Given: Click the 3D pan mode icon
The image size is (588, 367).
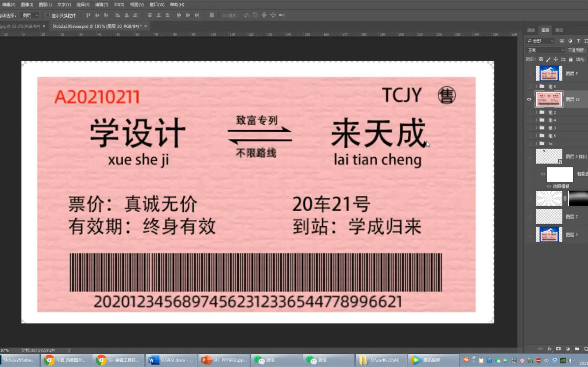Looking at the screenshot, I should (264, 15).
